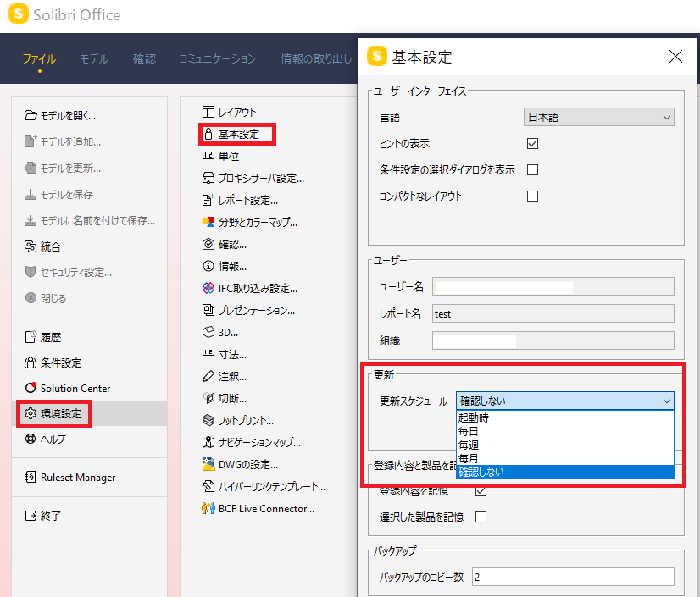This screenshot has width=700, height=597.
Task: Switch to the コミュニケーション tab
Action: tap(218, 59)
